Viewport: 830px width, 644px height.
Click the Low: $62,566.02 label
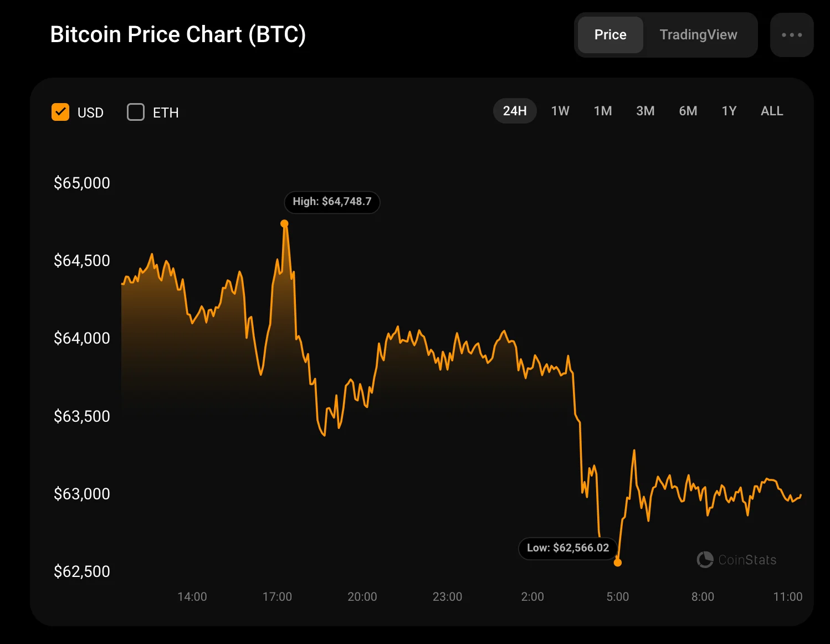pyautogui.click(x=567, y=548)
